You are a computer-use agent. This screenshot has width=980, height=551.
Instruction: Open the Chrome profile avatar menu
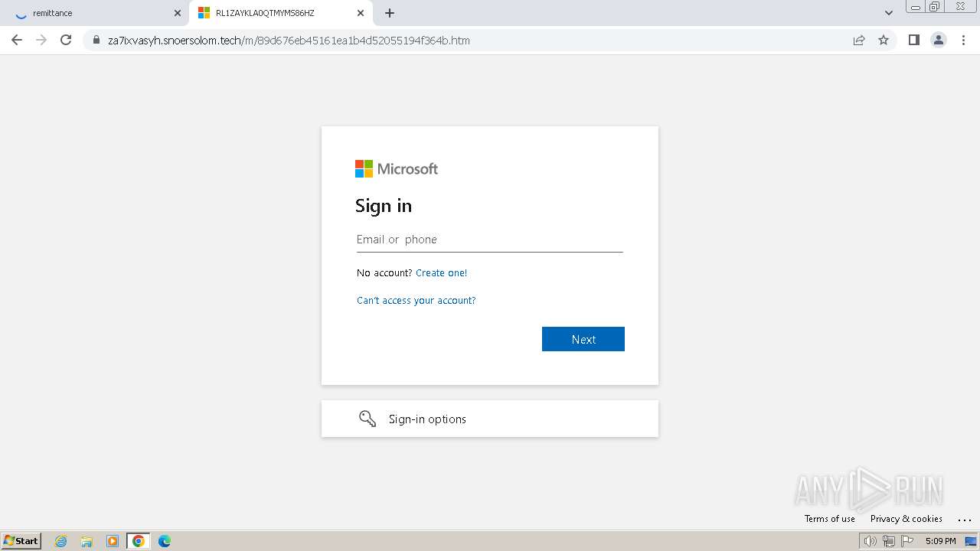(x=939, y=40)
